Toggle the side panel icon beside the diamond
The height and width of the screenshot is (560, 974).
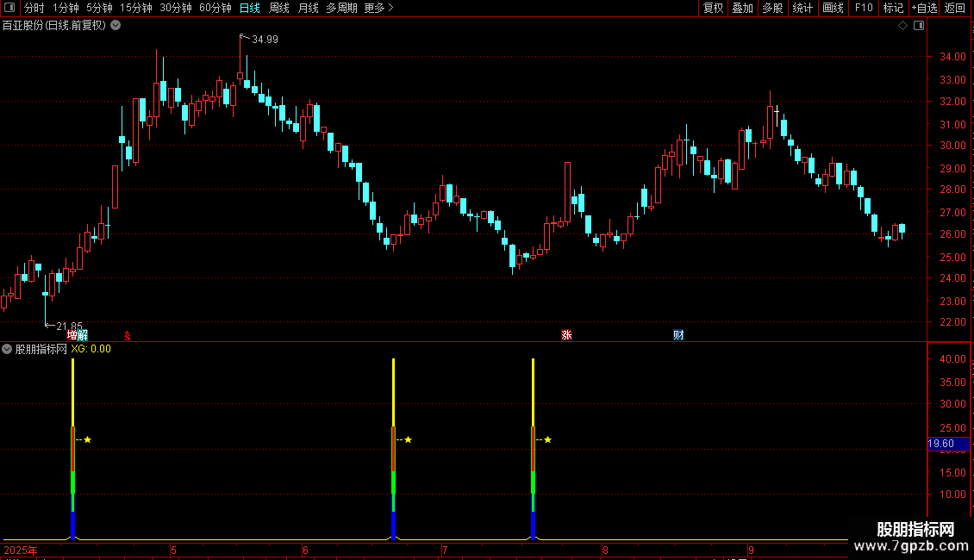[x=919, y=26]
